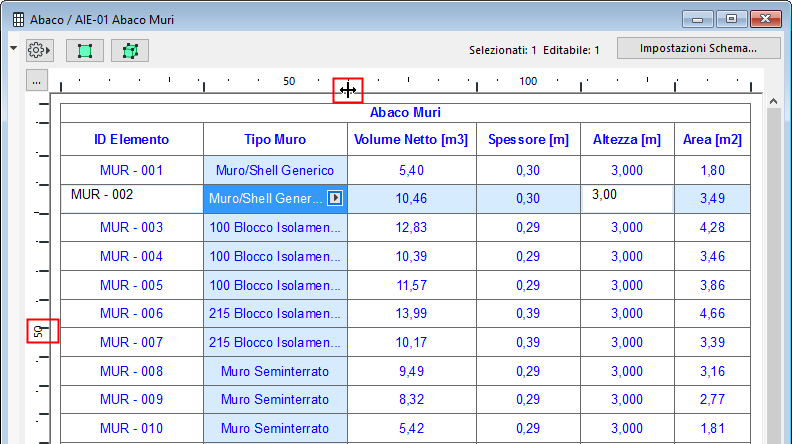Select the Volume Netto [m3] header
This screenshot has height=444, width=792.
coord(412,139)
